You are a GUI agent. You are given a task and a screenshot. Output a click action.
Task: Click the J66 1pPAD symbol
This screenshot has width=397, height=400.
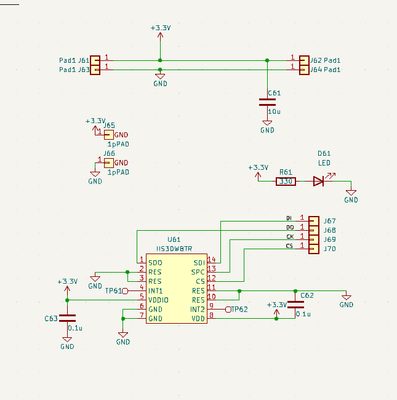109,163
